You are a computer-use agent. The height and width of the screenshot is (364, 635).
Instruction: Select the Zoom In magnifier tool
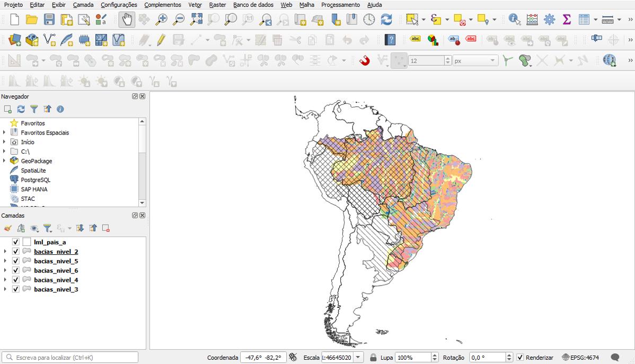click(162, 20)
